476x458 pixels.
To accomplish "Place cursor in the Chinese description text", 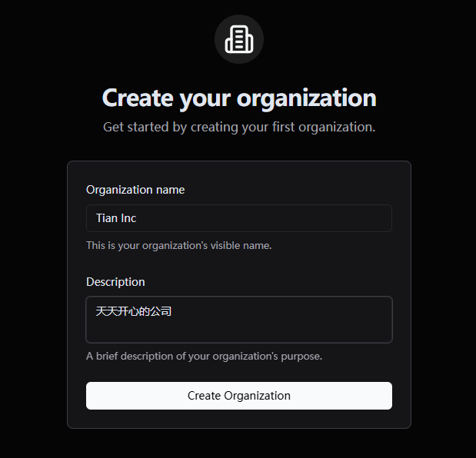I will point(134,311).
